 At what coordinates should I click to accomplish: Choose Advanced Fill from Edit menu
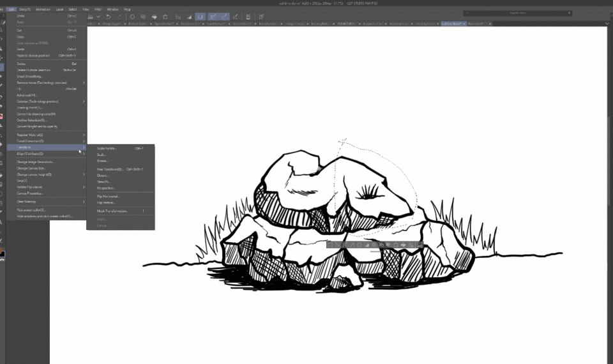point(47,95)
